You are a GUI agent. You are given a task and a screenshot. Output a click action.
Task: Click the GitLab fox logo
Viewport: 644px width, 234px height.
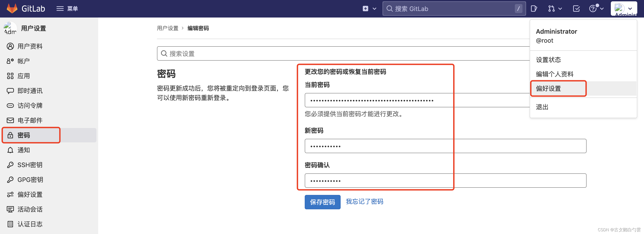12,9
